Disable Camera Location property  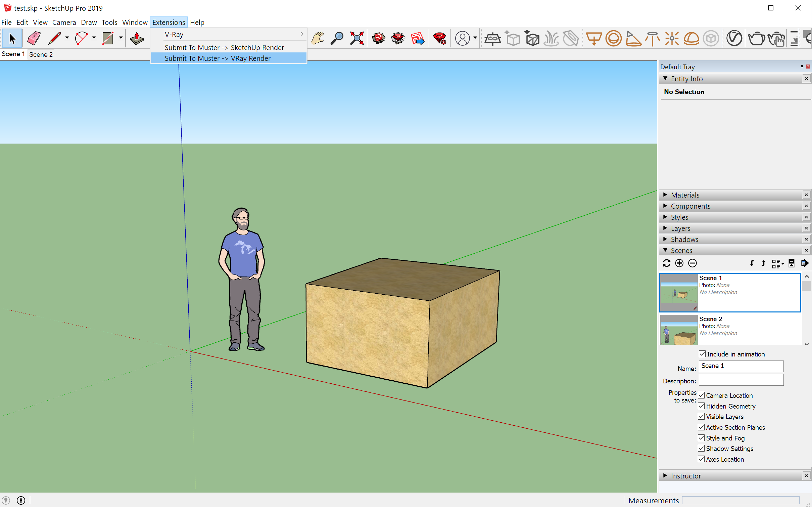701,395
